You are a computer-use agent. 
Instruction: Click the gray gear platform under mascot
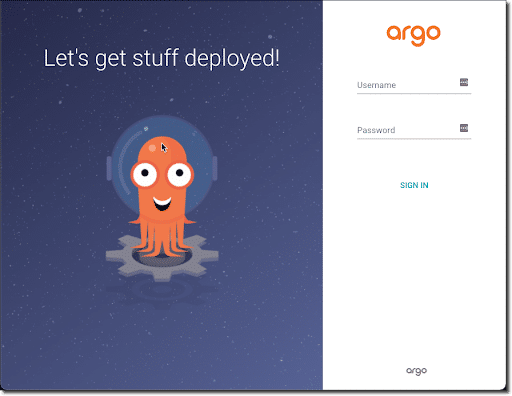162,257
